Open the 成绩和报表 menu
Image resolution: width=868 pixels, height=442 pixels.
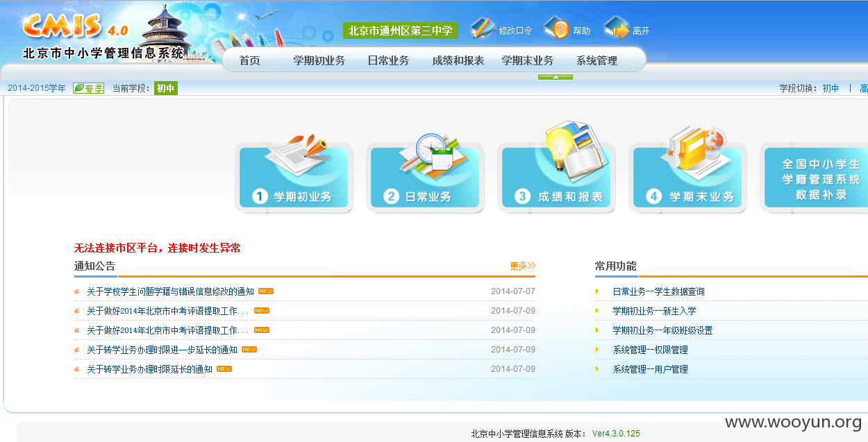[x=458, y=60]
